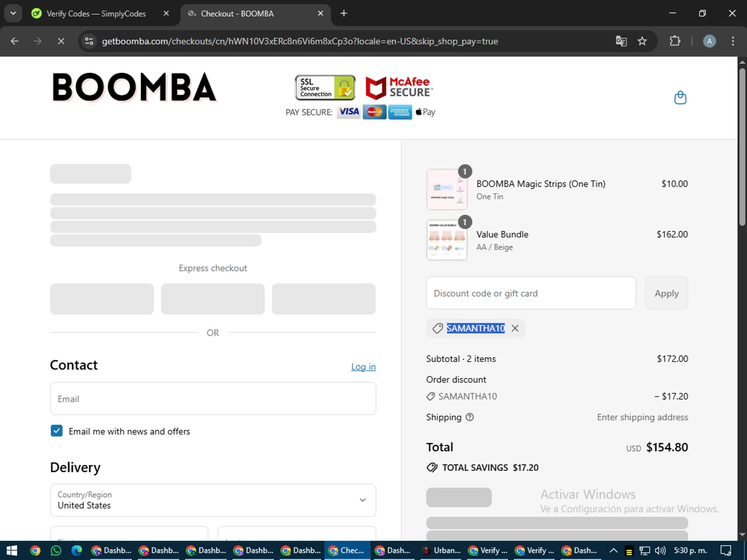The width and height of the screenshot is (747, 560).
Task: Click the scrollbar down arrow
Action: tap(742, 535)
